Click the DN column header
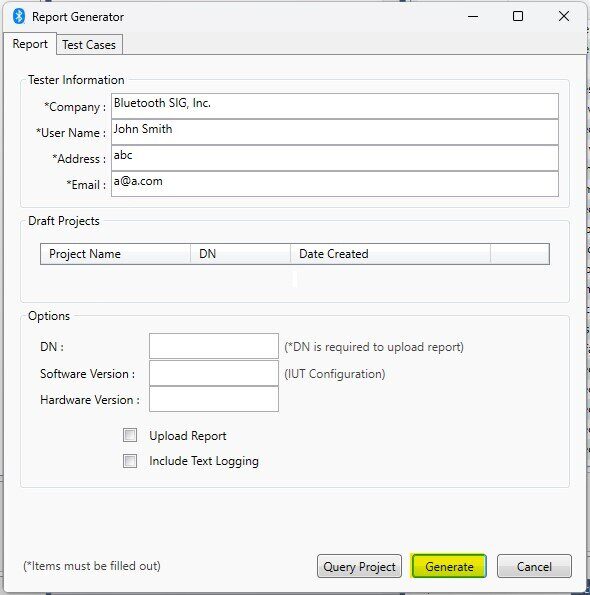The image size is (590, 595). pyautogui.click(x=241, y=254)
